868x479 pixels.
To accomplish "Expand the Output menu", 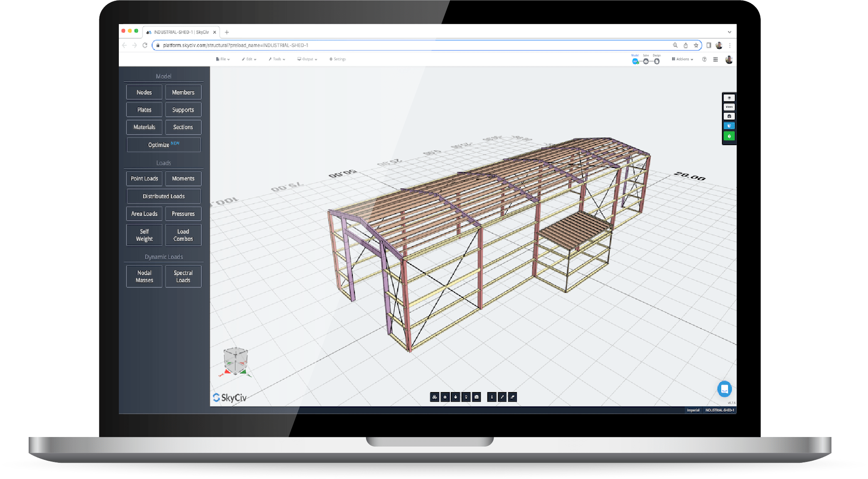I will [x=306, y=59].
